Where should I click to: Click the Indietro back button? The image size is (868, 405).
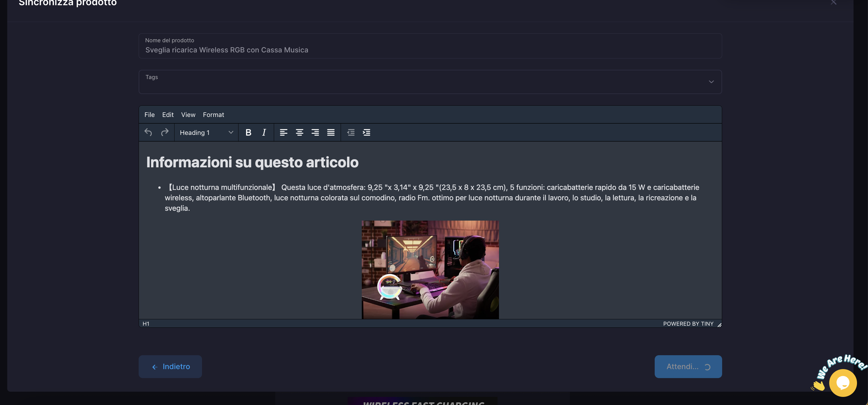pos(170,366)
